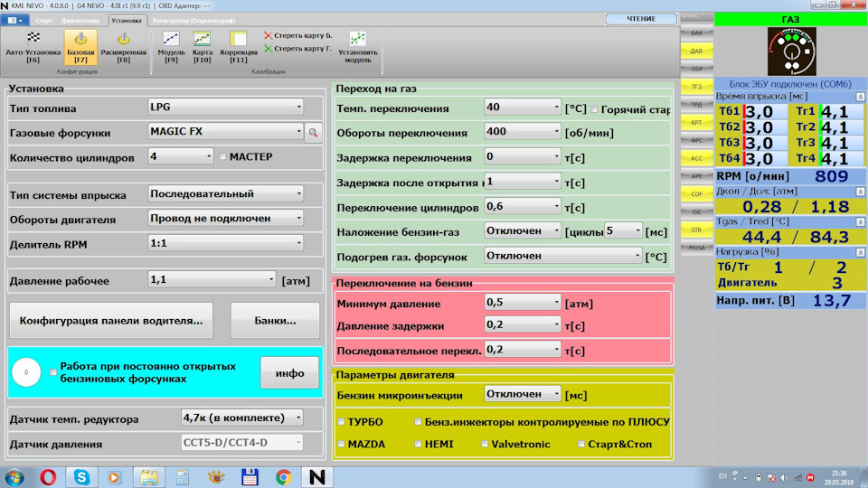This screenshot has width=868, height=488.
Task: Click magnifier next to Газовые форсунки
Action: [x=313, y=133]
